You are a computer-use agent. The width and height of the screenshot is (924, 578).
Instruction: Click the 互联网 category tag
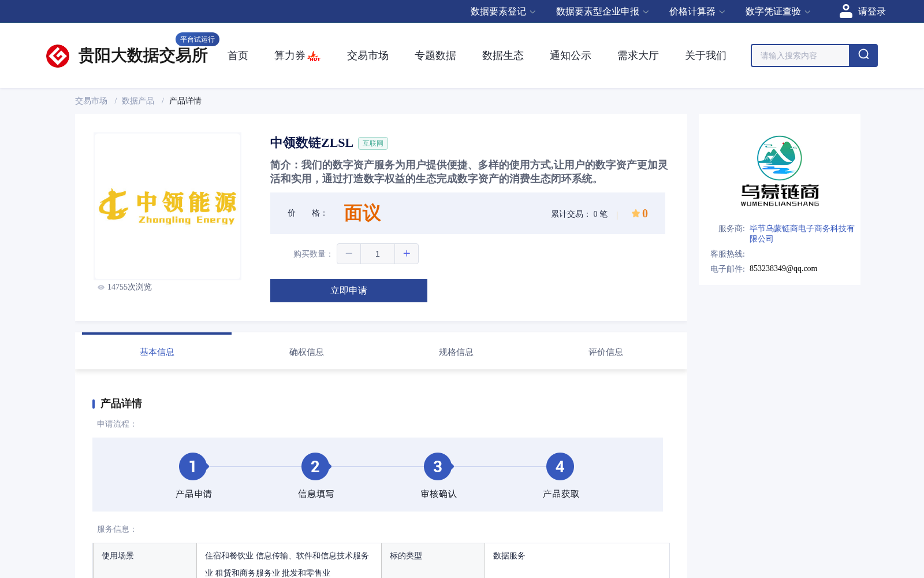click(373, 143)
